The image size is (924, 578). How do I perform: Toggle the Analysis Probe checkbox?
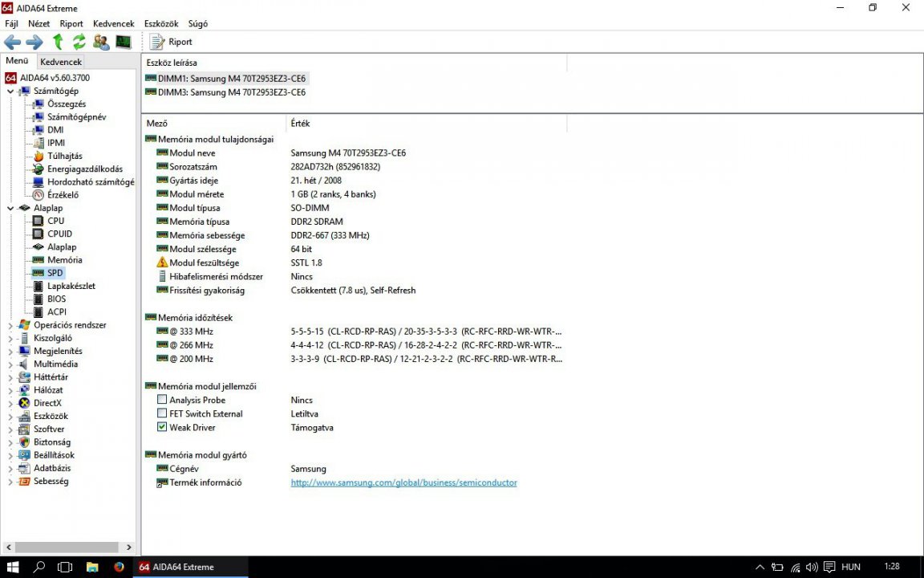[x=162, y=399]
